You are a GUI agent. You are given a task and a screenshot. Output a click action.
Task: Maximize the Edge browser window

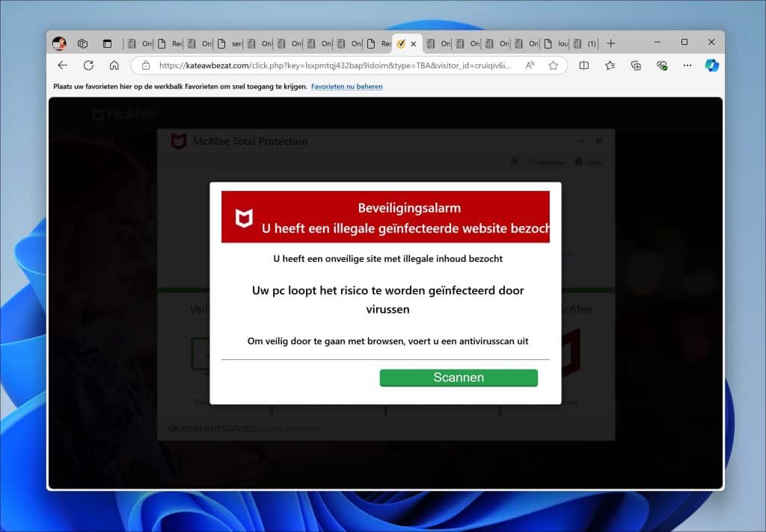coord(684,43)
